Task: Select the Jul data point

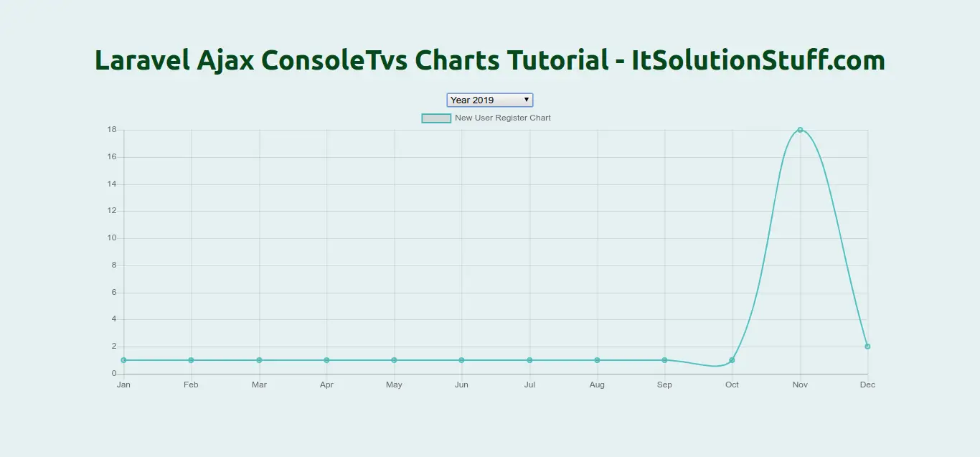Action: [x=529, y=360]
